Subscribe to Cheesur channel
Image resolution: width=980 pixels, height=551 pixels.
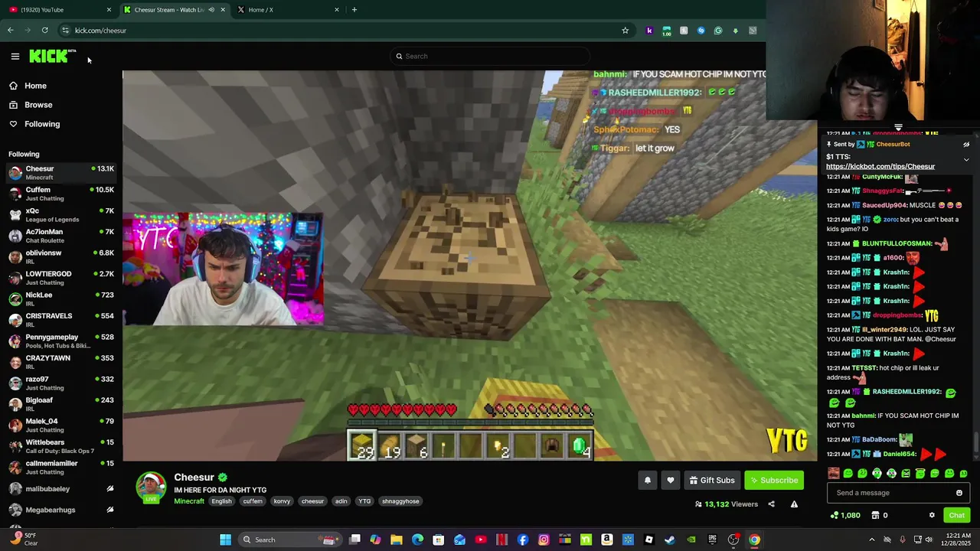pos(774,480)
